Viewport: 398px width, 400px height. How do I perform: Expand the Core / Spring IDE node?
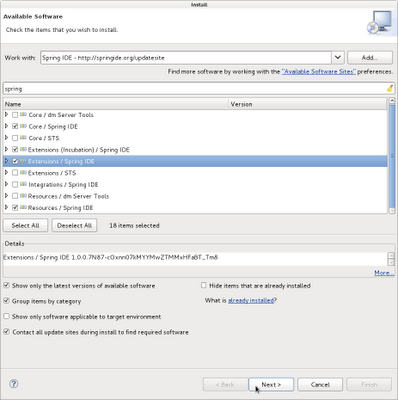(x=6, y=126)
